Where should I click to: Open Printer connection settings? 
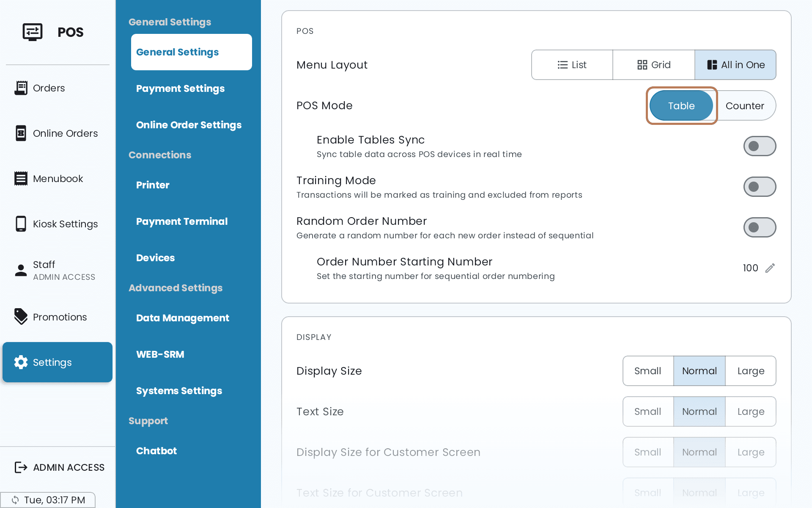(x=192, y=185)
